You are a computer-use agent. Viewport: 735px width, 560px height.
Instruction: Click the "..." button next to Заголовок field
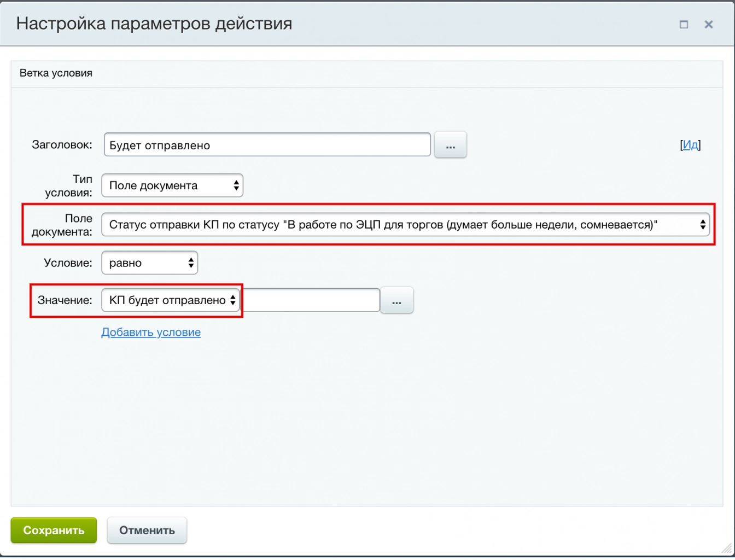450,144
